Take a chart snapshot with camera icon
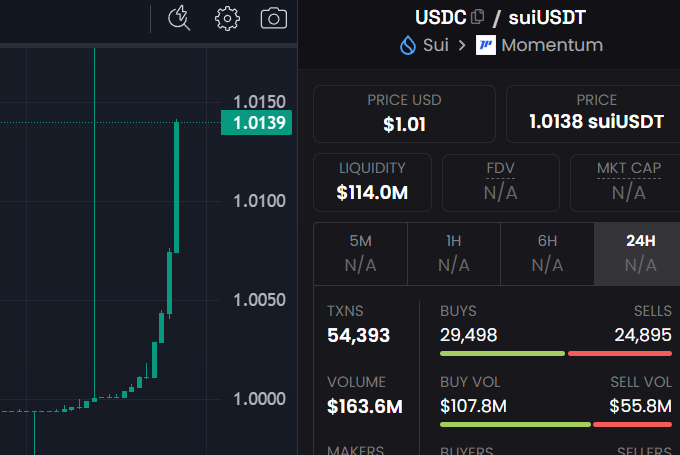The height and width of the screenshot is (455, 680). pyautogui.click(x=274, y=19)
